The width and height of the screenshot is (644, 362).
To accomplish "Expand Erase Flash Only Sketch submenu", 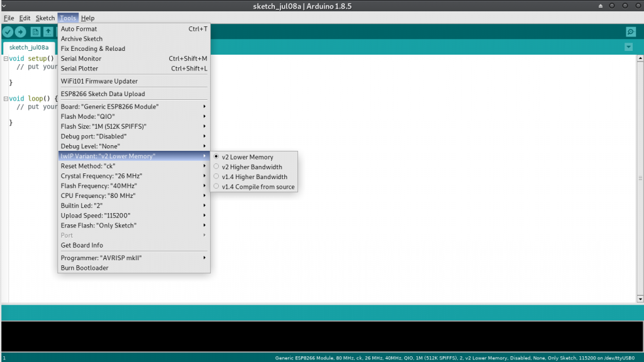I will [134, 225].
